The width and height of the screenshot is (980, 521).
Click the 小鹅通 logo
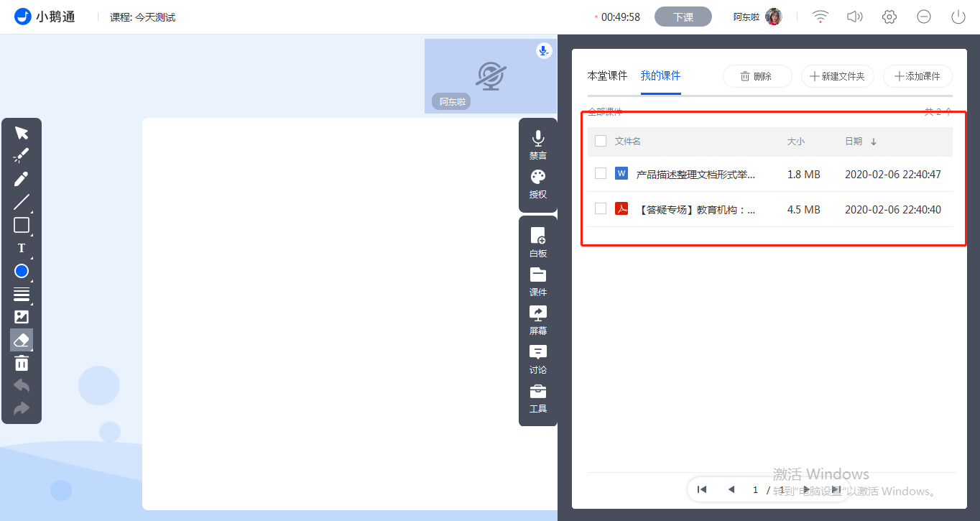(45, 17)
